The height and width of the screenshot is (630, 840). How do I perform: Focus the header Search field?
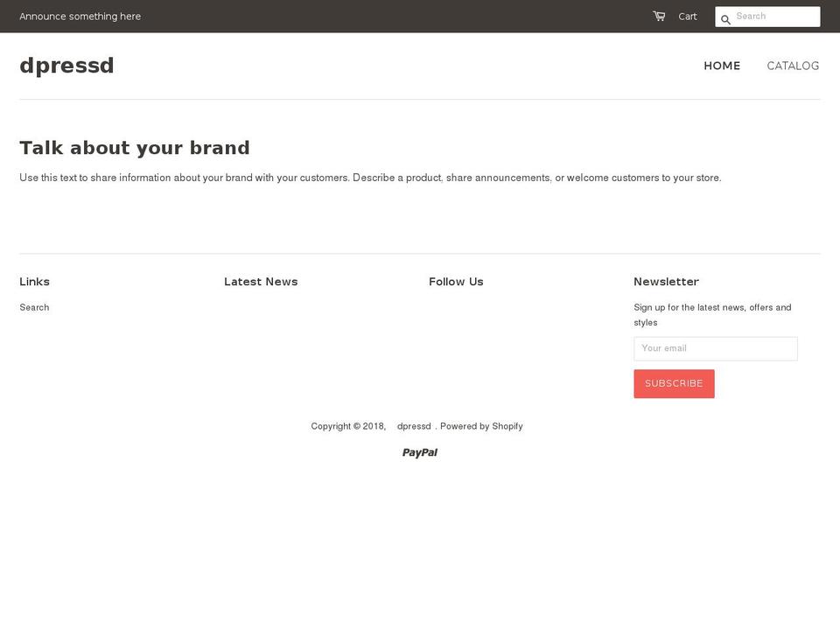pyautogui.click(x=767, y=17)
